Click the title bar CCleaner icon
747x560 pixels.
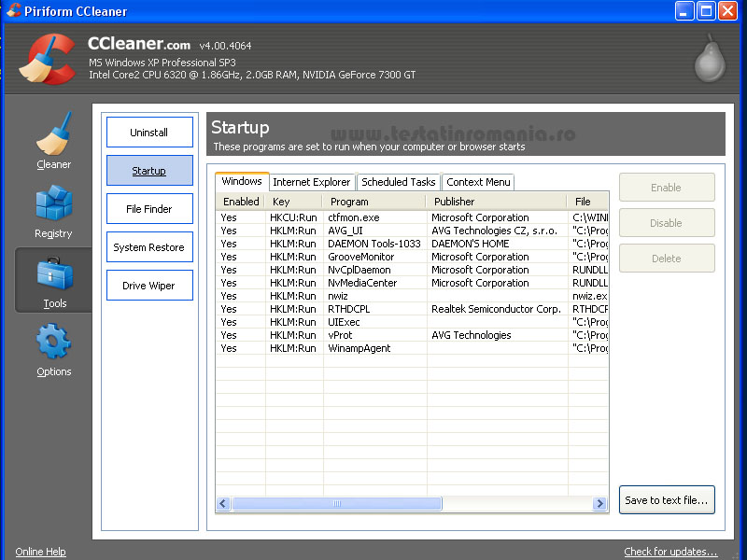pos(14,11)
